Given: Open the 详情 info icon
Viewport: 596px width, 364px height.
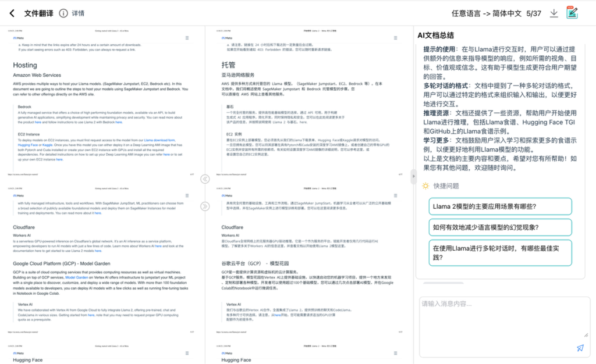Looking at the screenshot, I should [63, 13].
